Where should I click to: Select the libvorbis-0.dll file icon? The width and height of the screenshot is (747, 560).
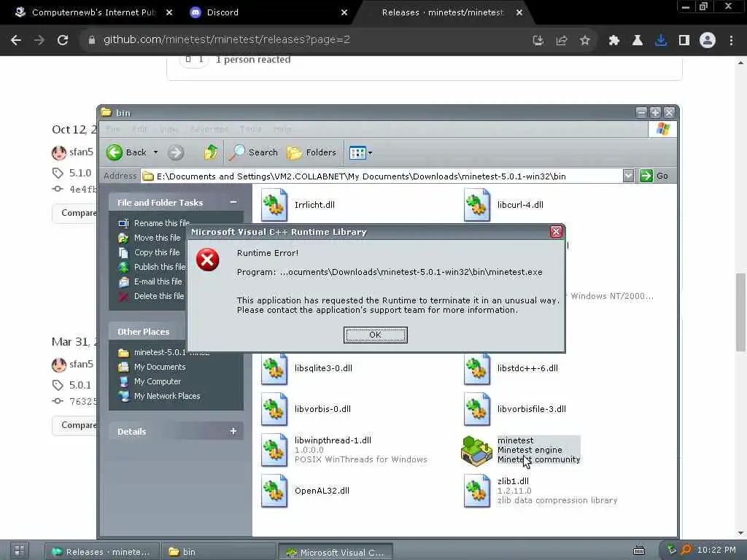coord(274,409)
